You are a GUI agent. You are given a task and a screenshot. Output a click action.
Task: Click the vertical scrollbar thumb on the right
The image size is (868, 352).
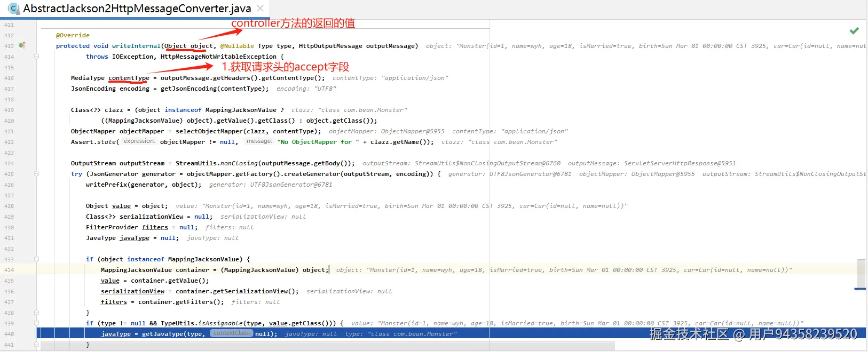tap(861, 273)
